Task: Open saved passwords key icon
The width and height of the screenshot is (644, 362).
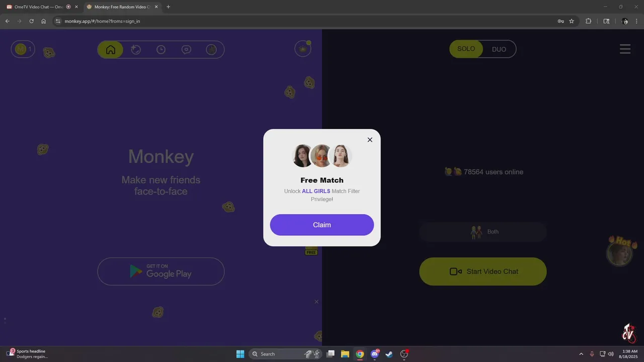Action: point(560,21)
